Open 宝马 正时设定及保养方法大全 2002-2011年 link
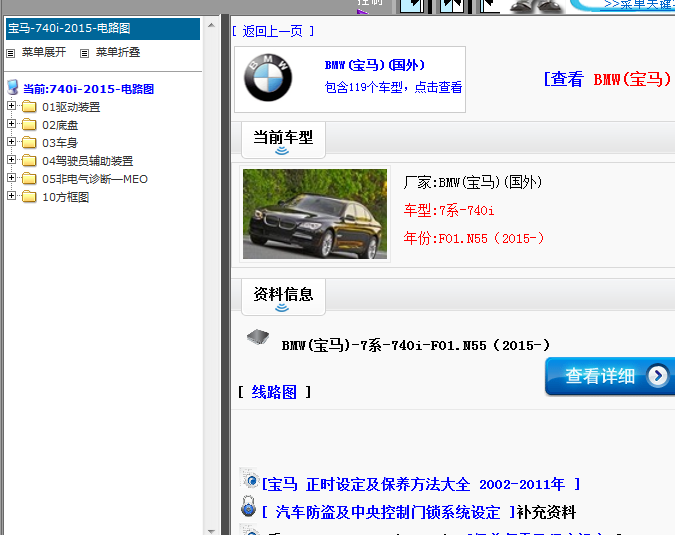The width and height of the screenshot is (675, 535). (421, 485)
